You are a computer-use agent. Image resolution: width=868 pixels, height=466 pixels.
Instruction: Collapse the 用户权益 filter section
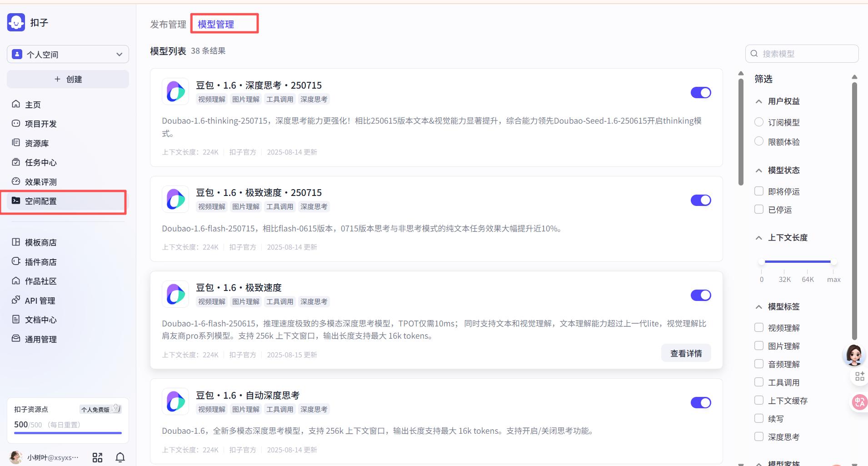point(758,101)
